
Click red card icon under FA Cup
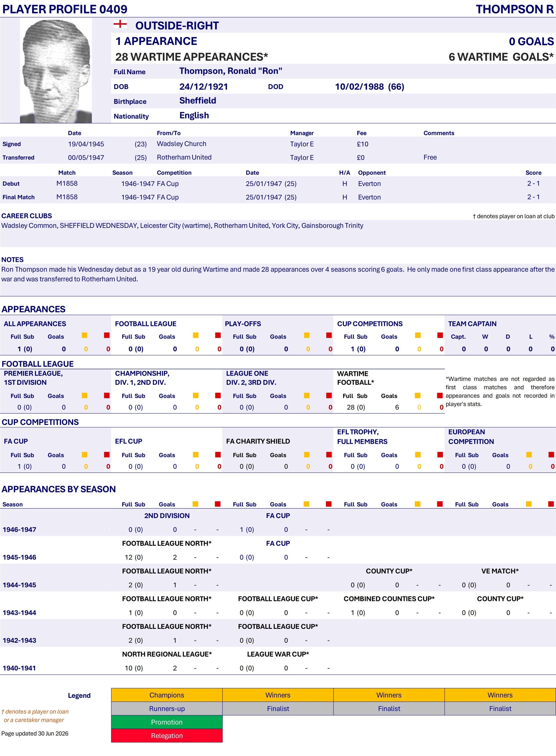[x=107, y=454]
